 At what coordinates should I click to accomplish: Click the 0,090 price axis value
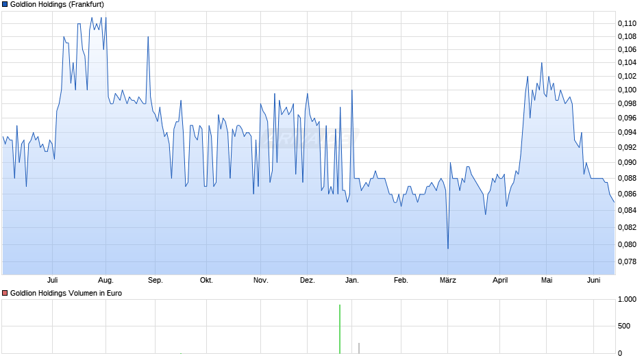pos(627,163)
